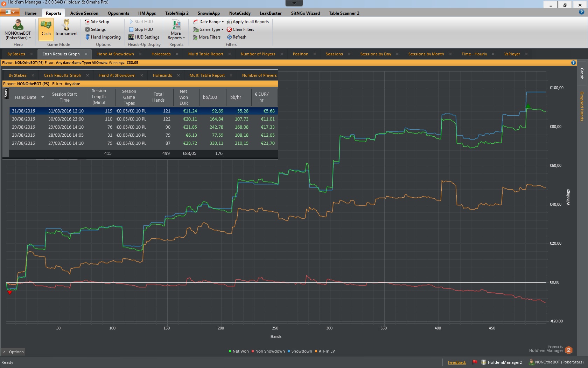Click help icon on the filter bar
588x368 pixels.
click(573, 63)
